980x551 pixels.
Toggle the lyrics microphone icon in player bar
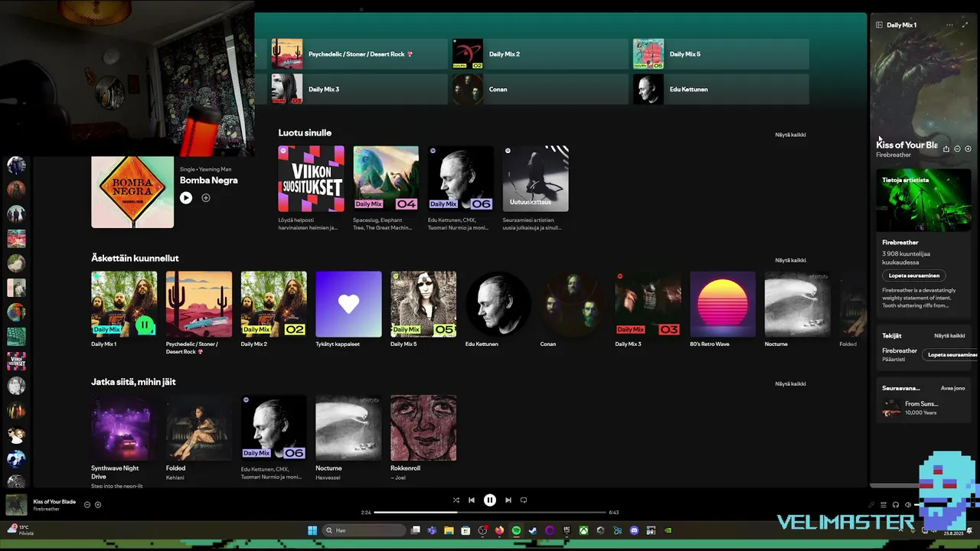coord(871,505)
